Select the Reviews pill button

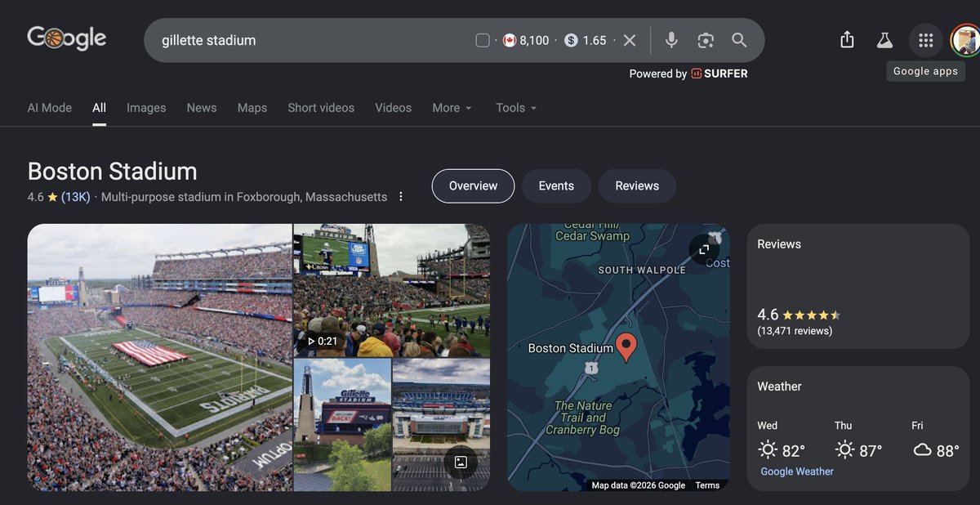(x=637, y=185)
